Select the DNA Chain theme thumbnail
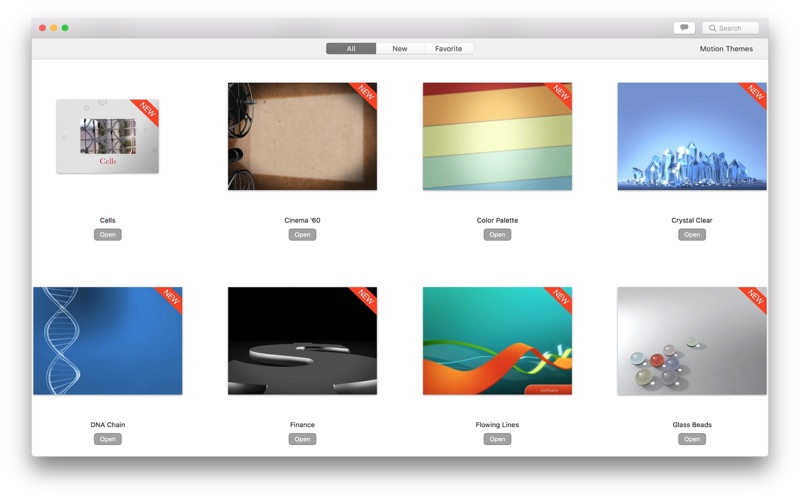 click(108, 341)
